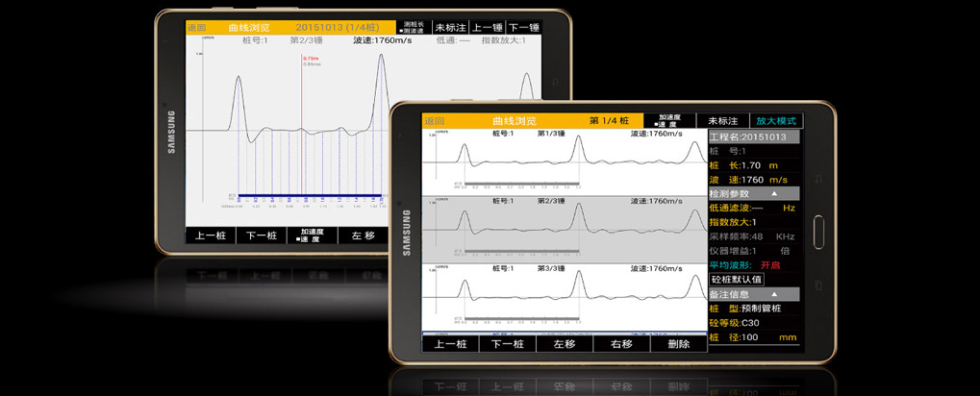Screen dimensions: 980x396
Task: Edit the 低通滤波 Hz value
Action: [754, 208]
